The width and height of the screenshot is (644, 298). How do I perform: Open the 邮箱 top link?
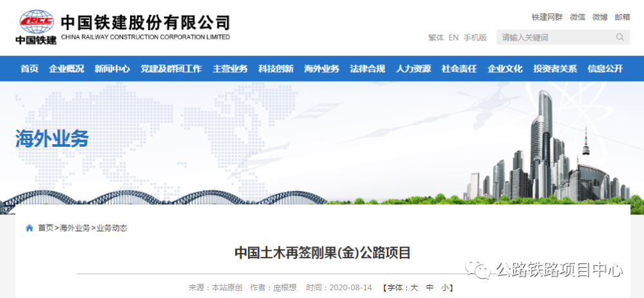(622, 17)
